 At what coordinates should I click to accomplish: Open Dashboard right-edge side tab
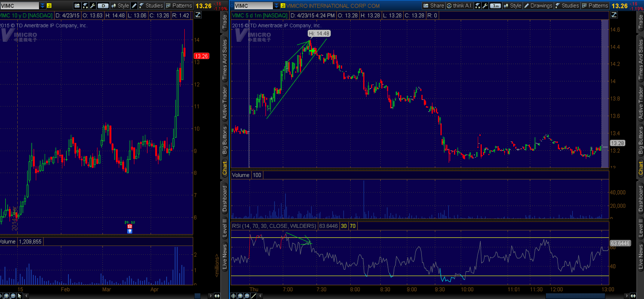[x=640, y=199]
